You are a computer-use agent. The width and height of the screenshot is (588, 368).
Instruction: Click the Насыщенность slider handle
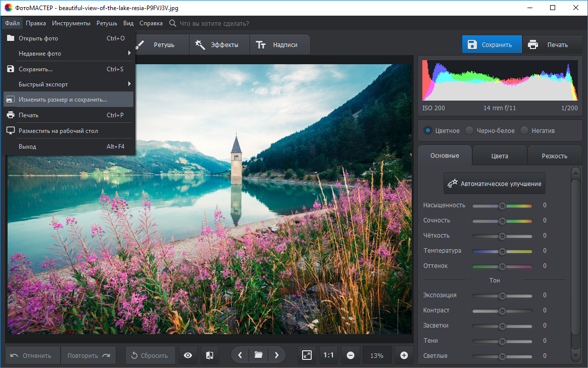pyautogui.click(x=502, y=206)
